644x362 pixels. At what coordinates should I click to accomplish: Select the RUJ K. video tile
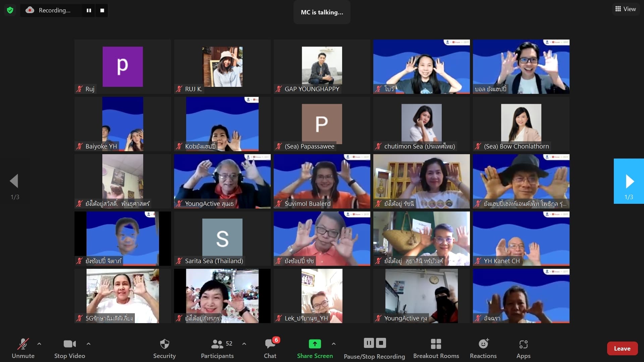pyautogui.click(x=222, y=67)
